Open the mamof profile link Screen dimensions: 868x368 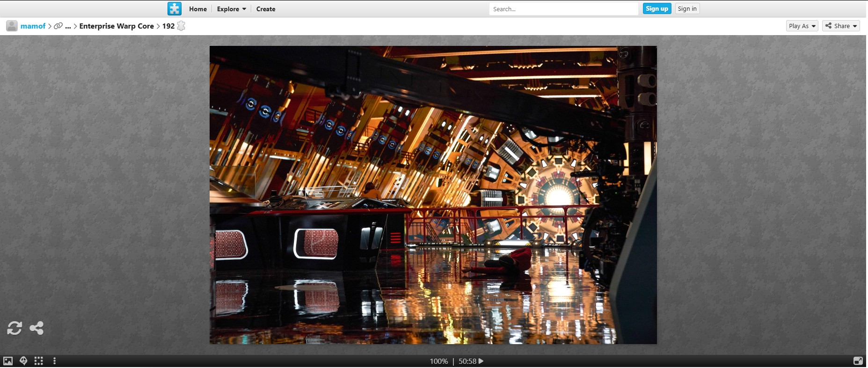point(33,26)
